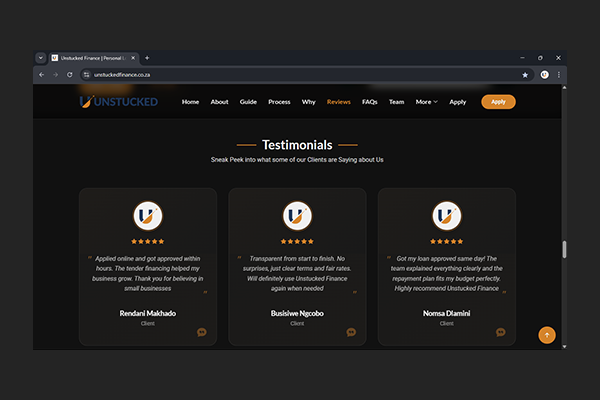Click the chat bubble icon on Rendani Makhado's card
Screen dimensions: 600x400
[x=202, y=332]
